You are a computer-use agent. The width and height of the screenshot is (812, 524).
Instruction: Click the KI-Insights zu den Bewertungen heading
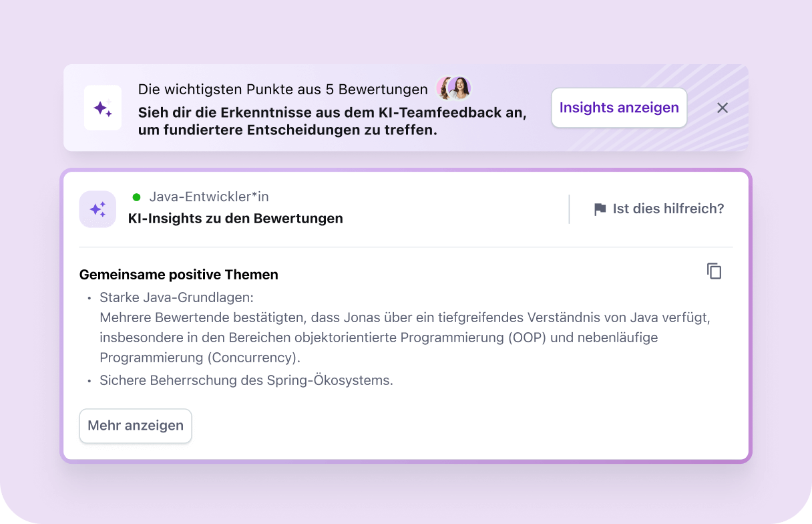coord(235,219)
